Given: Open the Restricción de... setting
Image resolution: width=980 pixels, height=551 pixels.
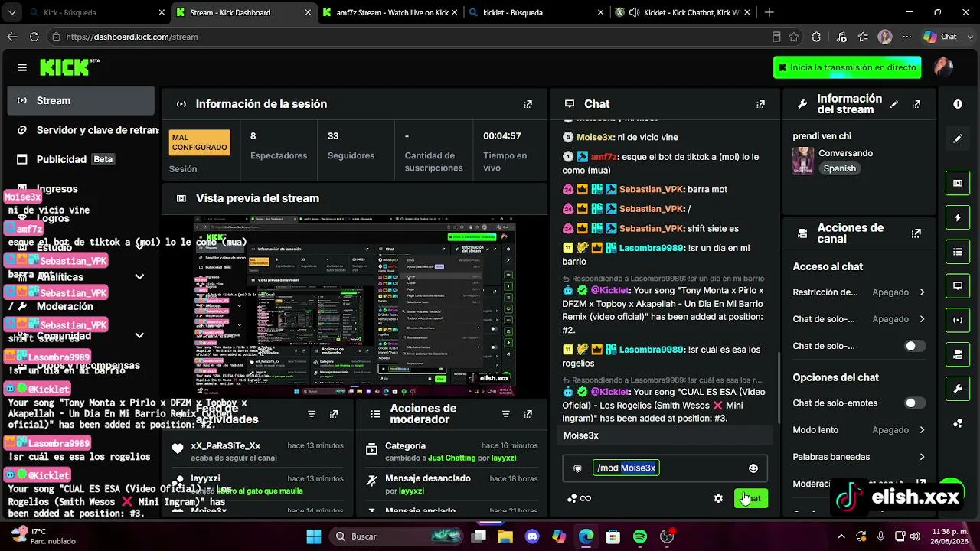Looking at the screenshot, I should pos(859,292).
